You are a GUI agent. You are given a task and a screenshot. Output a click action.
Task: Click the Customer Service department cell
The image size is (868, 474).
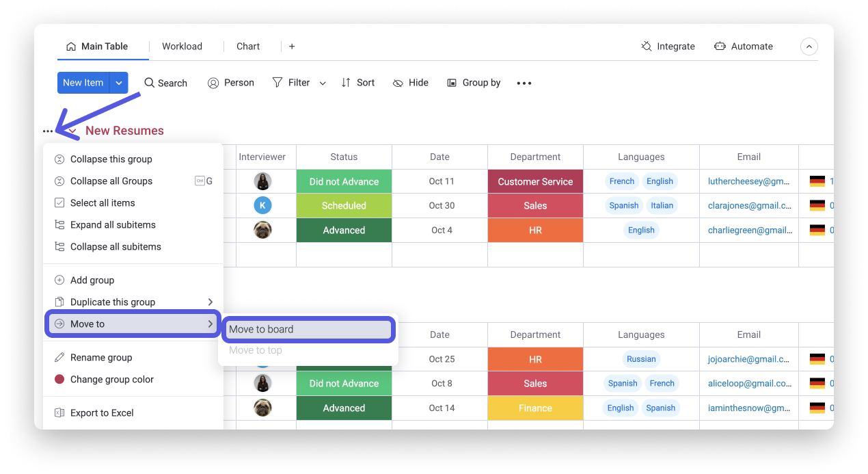coord(535,181)
